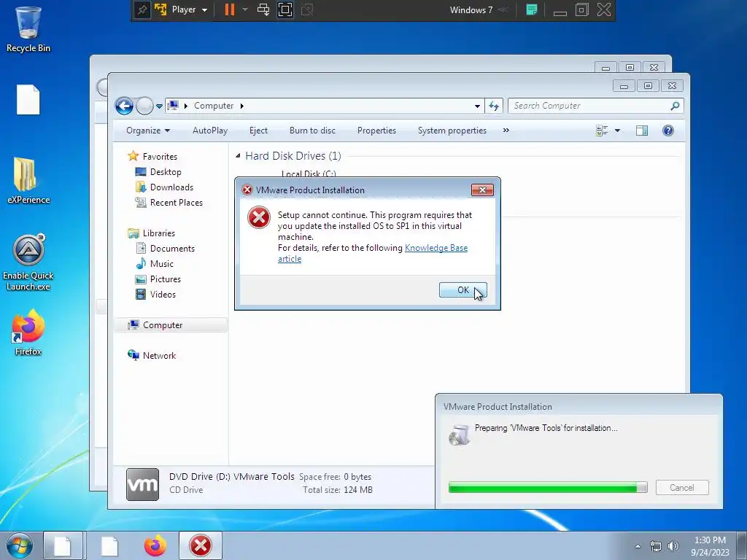Pin the VMware Player toolbar

click(x=142, y=9)
